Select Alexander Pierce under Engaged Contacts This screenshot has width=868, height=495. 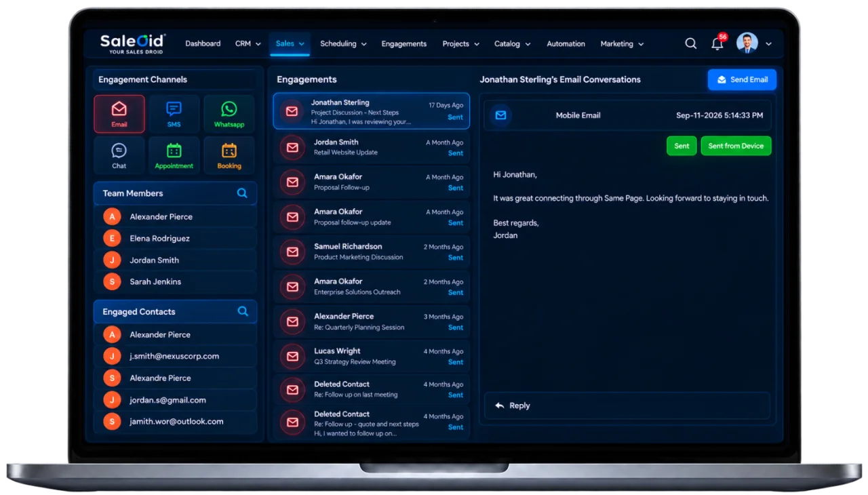click(x=175, y=334)
